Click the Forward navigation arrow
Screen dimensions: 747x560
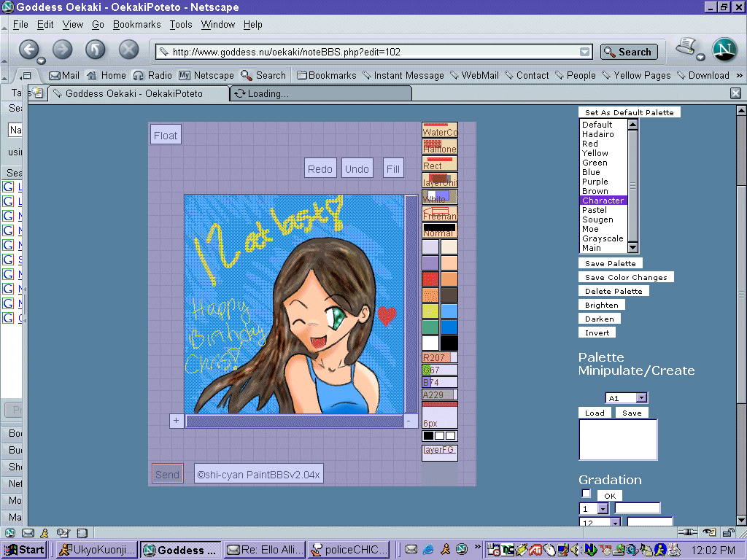(63, 49)
